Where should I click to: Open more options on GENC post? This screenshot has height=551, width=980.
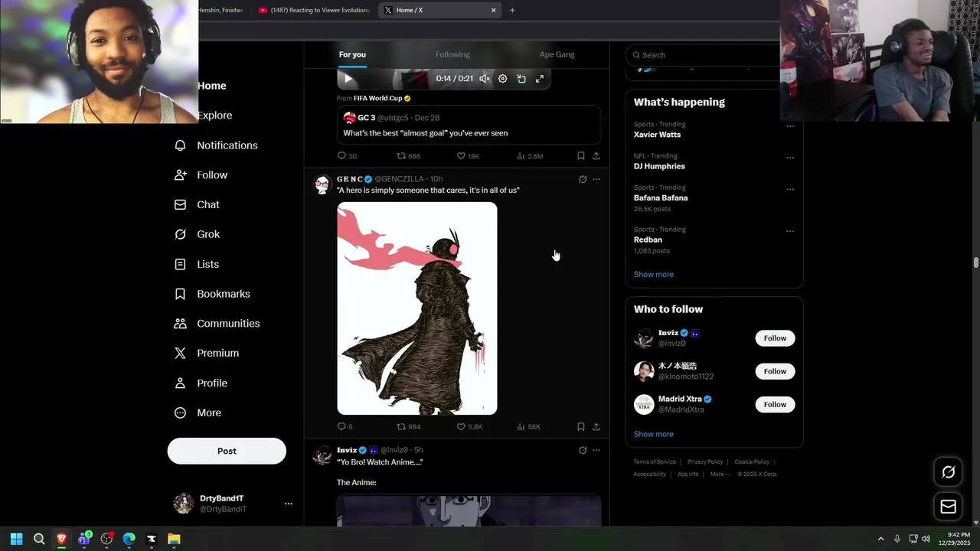coord(596,179)
